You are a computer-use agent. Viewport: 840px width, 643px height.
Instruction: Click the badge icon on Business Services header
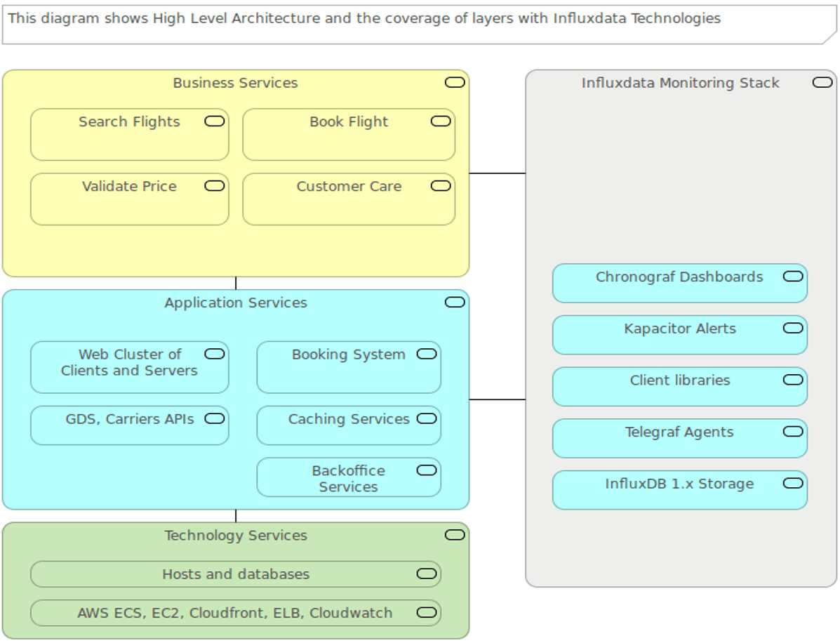tap(455, 82)
